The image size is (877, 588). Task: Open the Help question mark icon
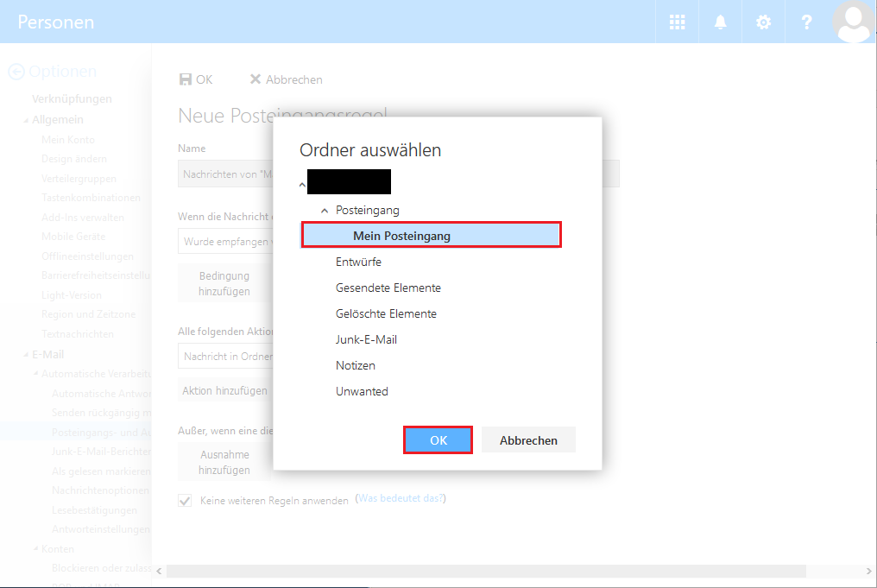pyautogui.click(x=806, y=22)
